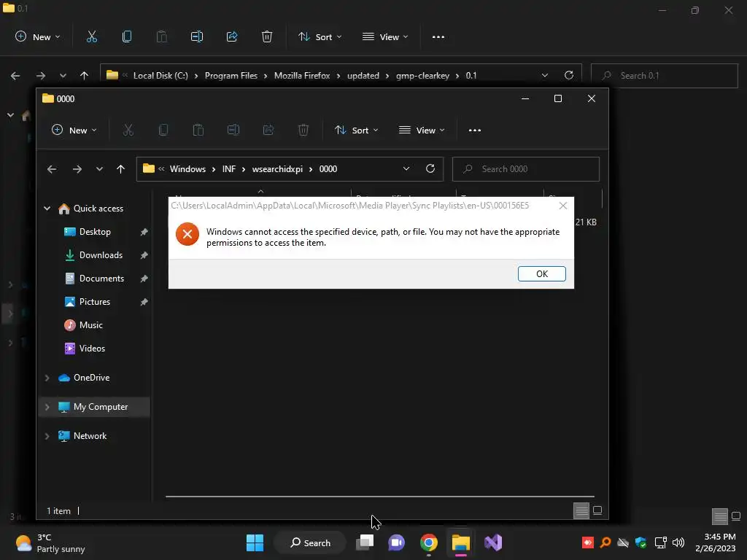The width and height of the screenshot is (747, 560).
Task: Expand My Computer in sidebar
Action: (47, 407)
